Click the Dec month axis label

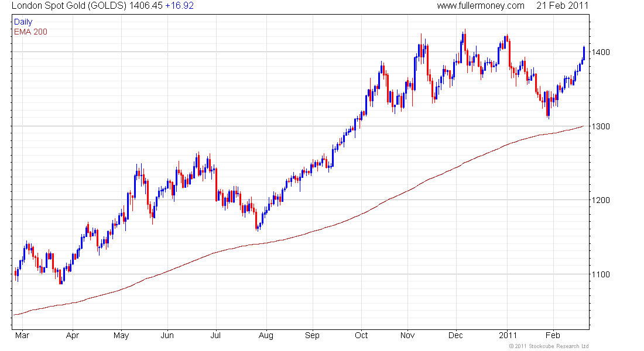(x=455, y=335)
